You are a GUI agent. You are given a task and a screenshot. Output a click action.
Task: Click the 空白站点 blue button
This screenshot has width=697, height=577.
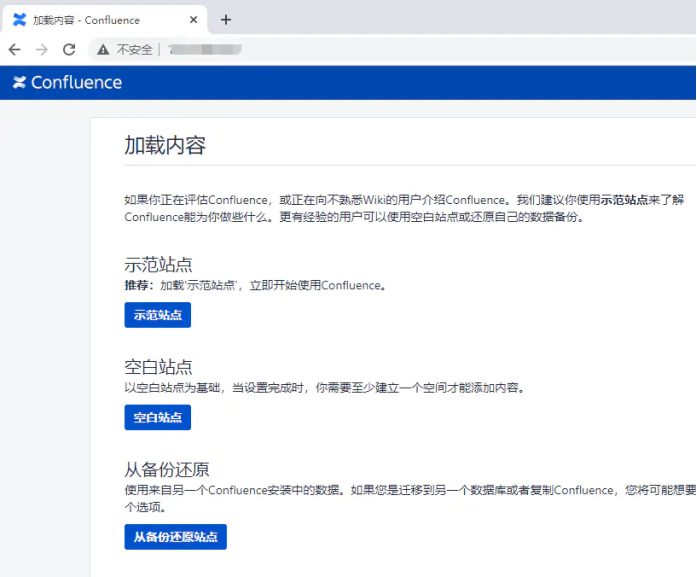point(158,417)
